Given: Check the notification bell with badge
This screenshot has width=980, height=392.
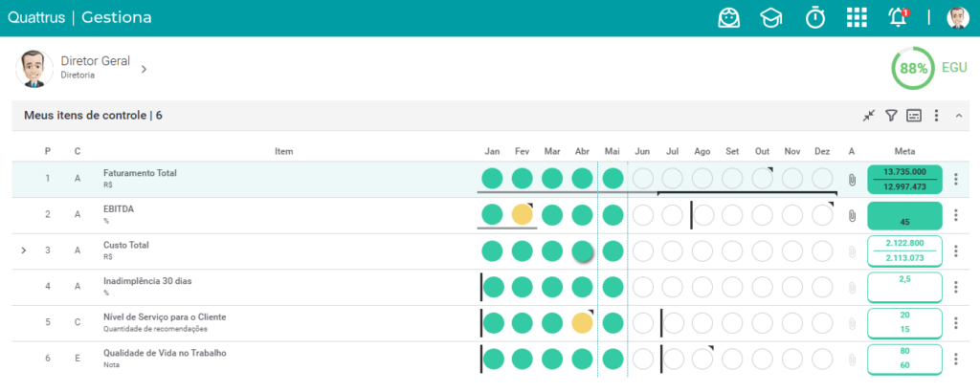Looking at the screenshot, I should coord(899,17).
